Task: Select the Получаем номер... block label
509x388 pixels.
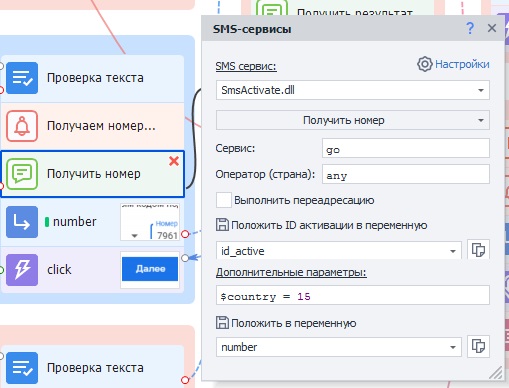Action: 101,126
